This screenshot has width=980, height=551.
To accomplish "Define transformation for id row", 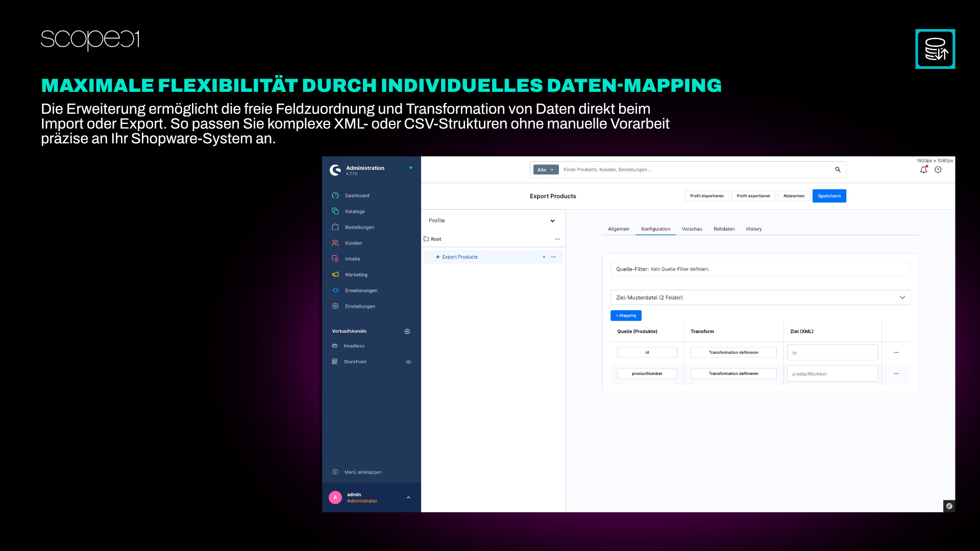I will (733, 353).
